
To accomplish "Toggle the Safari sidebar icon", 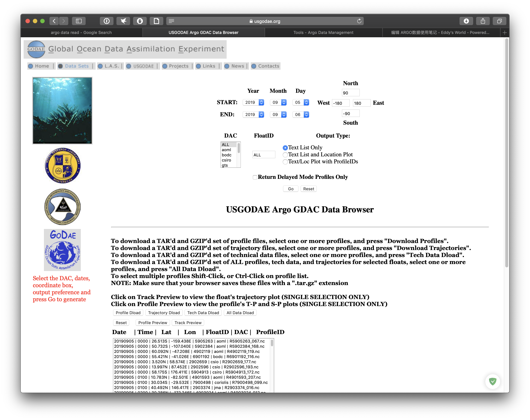I will point(79,21).
